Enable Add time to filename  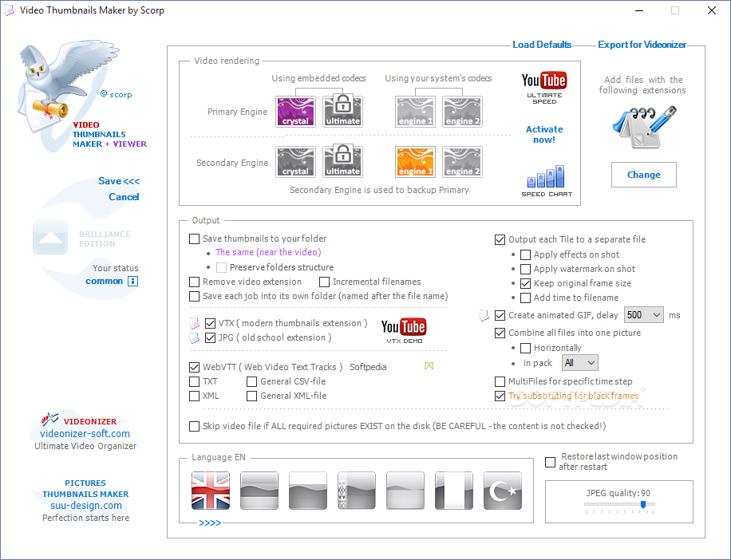525,298
